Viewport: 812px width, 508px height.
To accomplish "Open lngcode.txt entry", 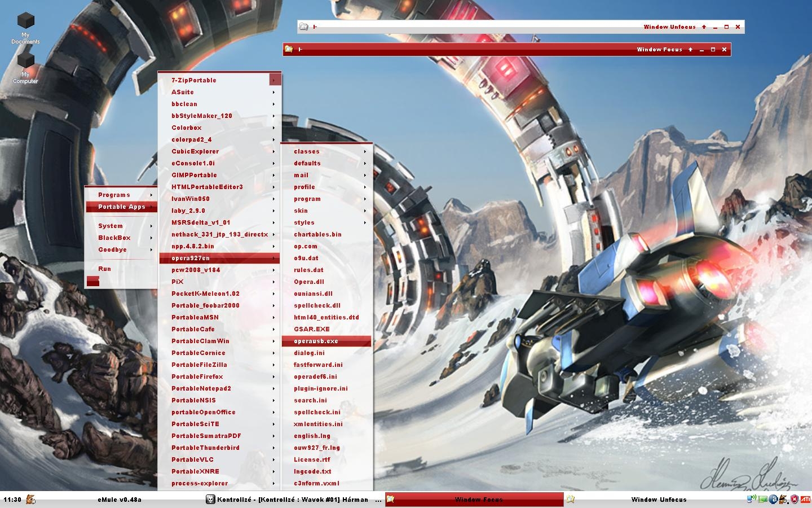I will (x=326, y=472).
